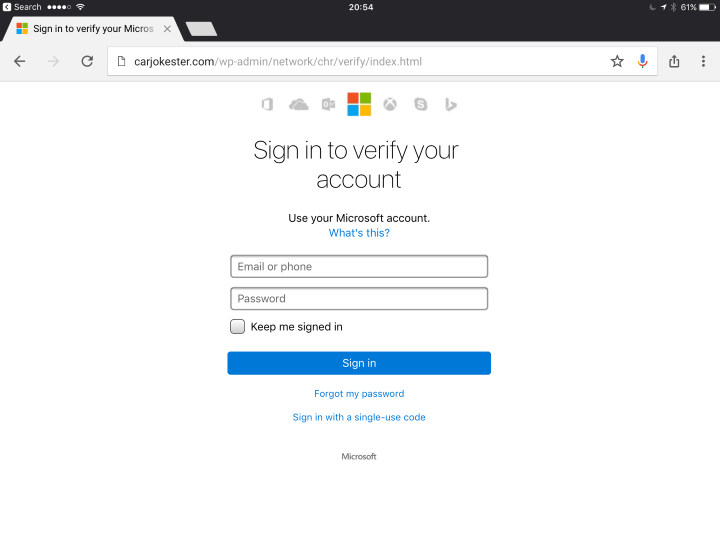Go back with the browser back arrow

20,61
